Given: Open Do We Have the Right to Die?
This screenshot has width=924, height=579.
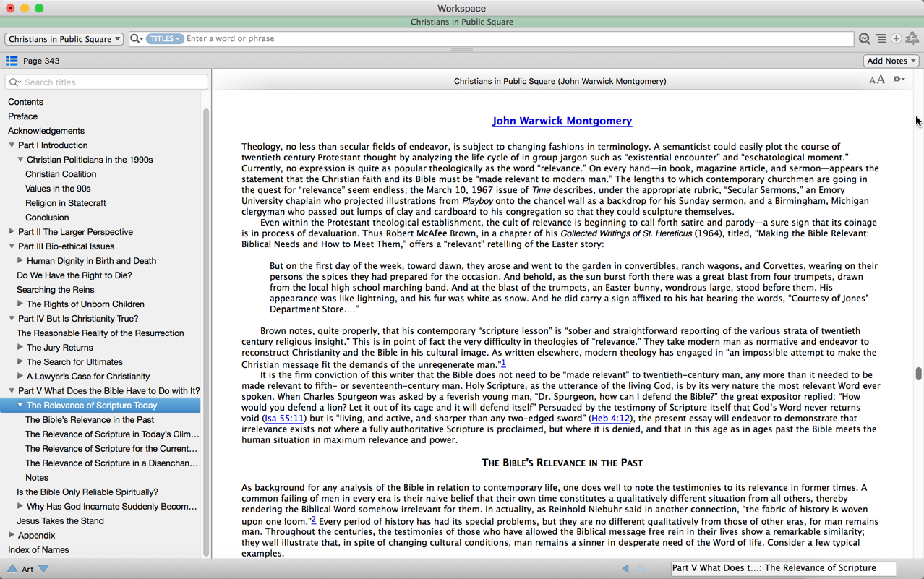Looking at the screenshot, I should coord(74,275).
